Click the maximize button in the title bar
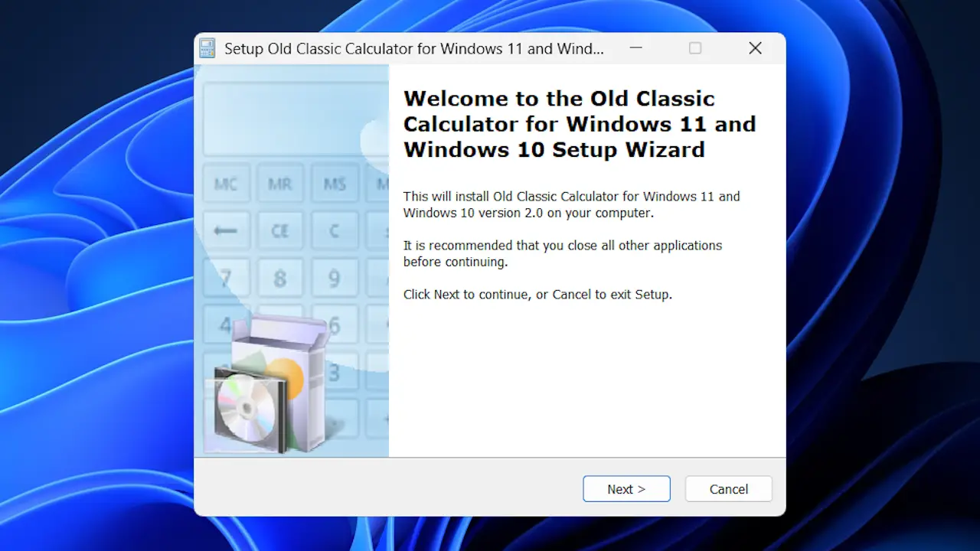The height and width of the screenshot is (551, 980). (x=695, y=48)
